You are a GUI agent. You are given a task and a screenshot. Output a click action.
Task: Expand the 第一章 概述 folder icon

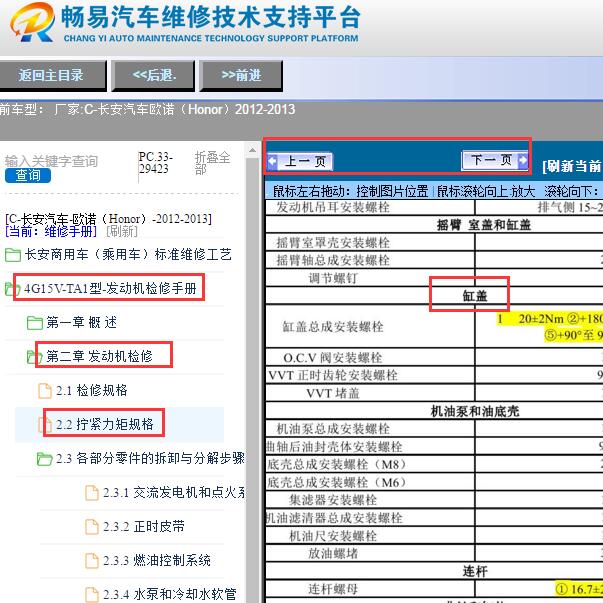coord(35,323)
